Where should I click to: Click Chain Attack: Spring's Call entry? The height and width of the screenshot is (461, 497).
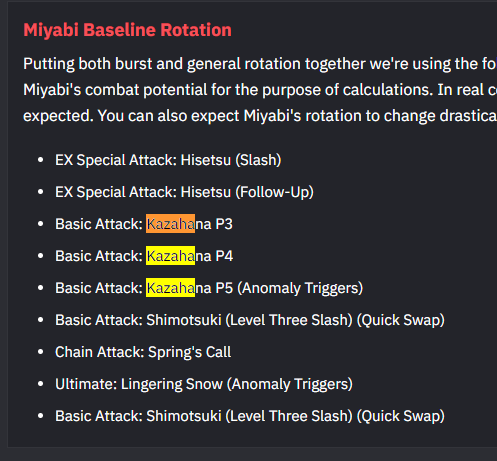tap(143, 352)
